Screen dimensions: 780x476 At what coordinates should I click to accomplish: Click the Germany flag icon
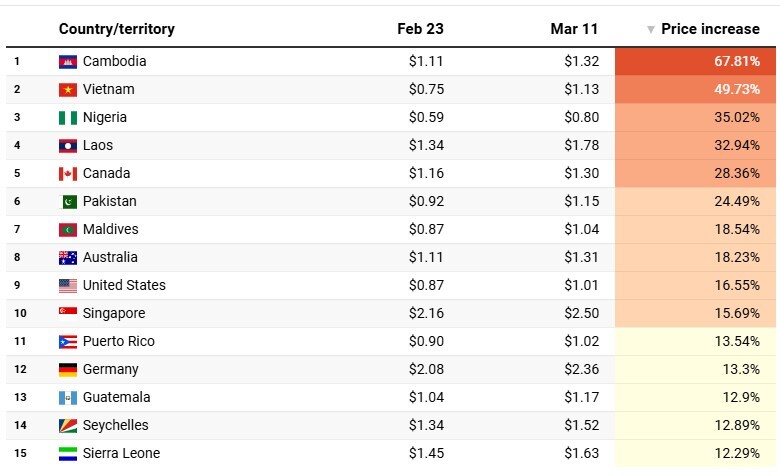pyautogui.click(x=68, y=370)
